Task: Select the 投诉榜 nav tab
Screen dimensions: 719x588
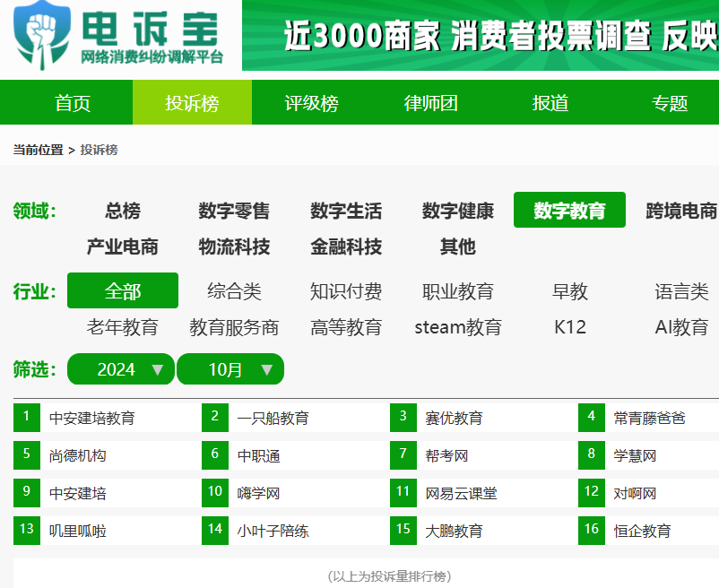Action: pos(192,103)
